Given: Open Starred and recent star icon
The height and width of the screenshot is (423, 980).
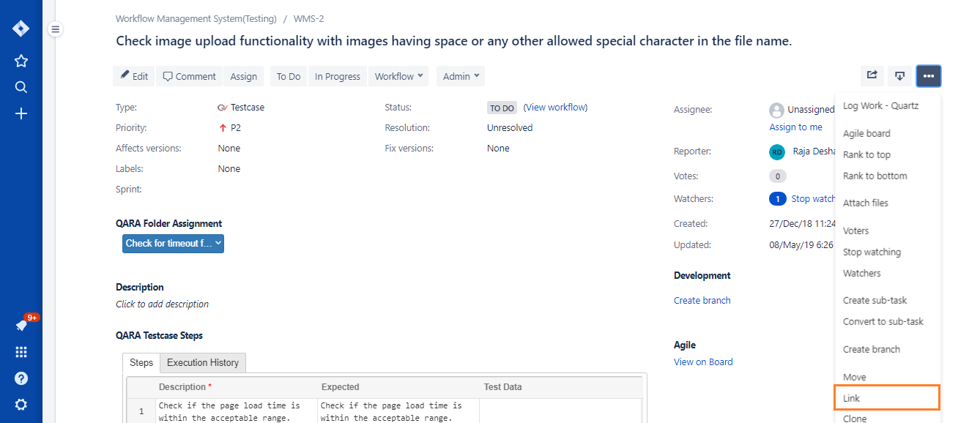Looking at the screenshot, I should 21,61.
